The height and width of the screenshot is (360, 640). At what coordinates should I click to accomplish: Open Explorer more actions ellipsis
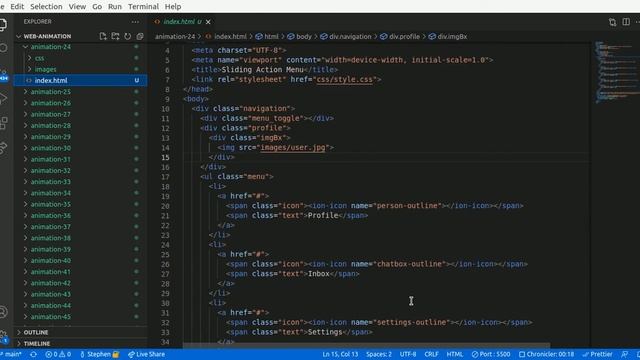(x=135, y=22)
